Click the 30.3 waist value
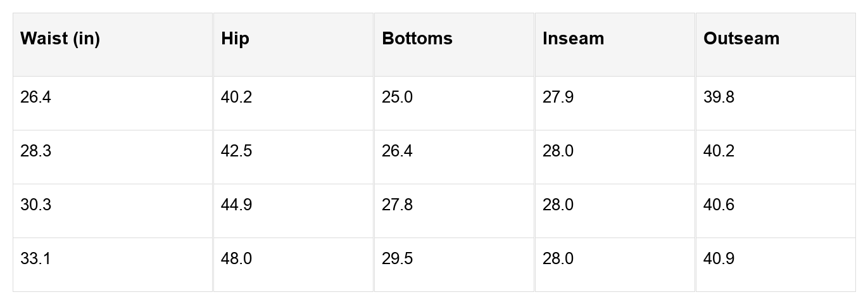 tap(35, 205)
